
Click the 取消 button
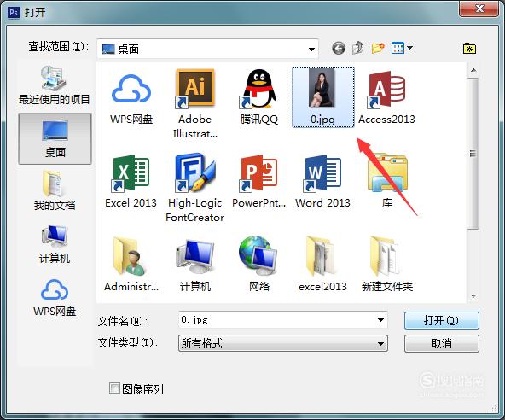442,344
